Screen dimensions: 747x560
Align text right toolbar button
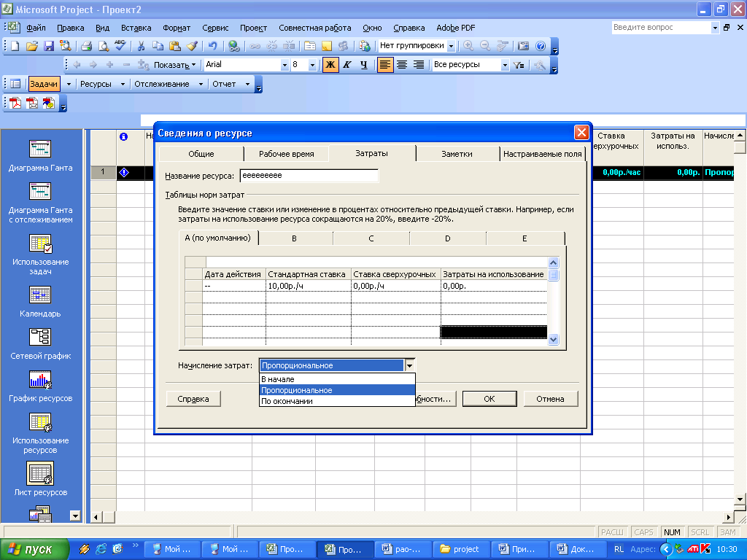[419, 65]
